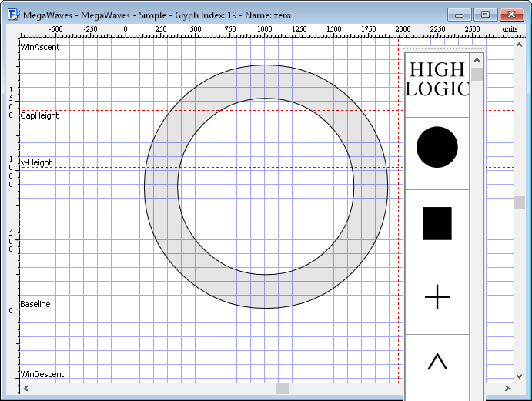Click the sample panel scroll up arrow
The height and width of the screenshot is (401, 532).
[477, 60]
